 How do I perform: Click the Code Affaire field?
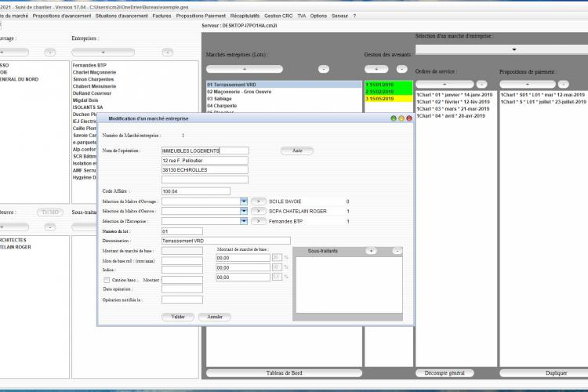pos(196,191)
